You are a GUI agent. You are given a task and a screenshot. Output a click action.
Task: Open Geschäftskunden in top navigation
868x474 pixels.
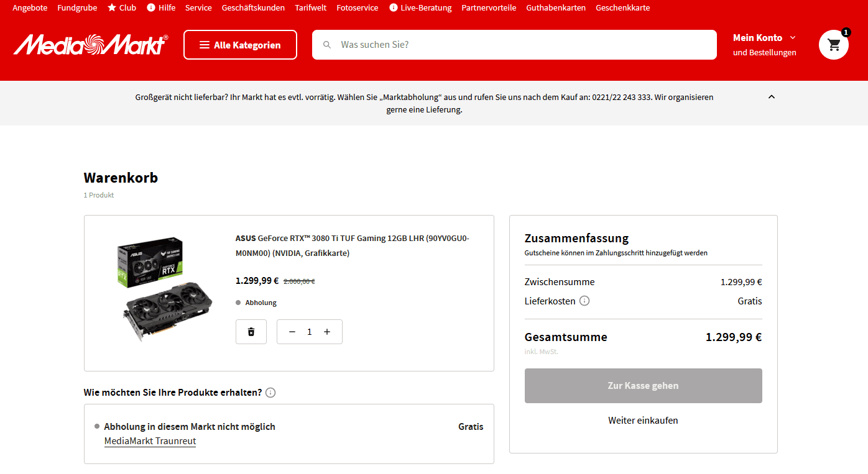tap(253, 8)
